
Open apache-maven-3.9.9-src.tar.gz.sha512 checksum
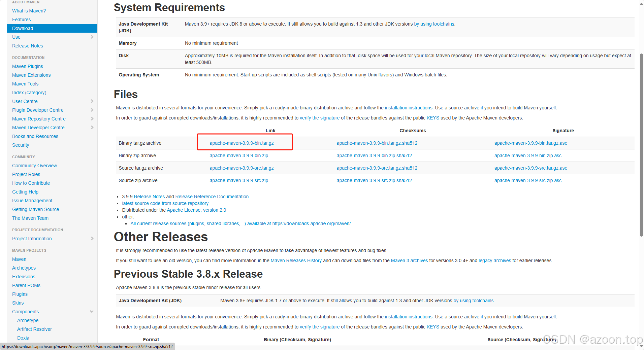click(x=377, y=168)
